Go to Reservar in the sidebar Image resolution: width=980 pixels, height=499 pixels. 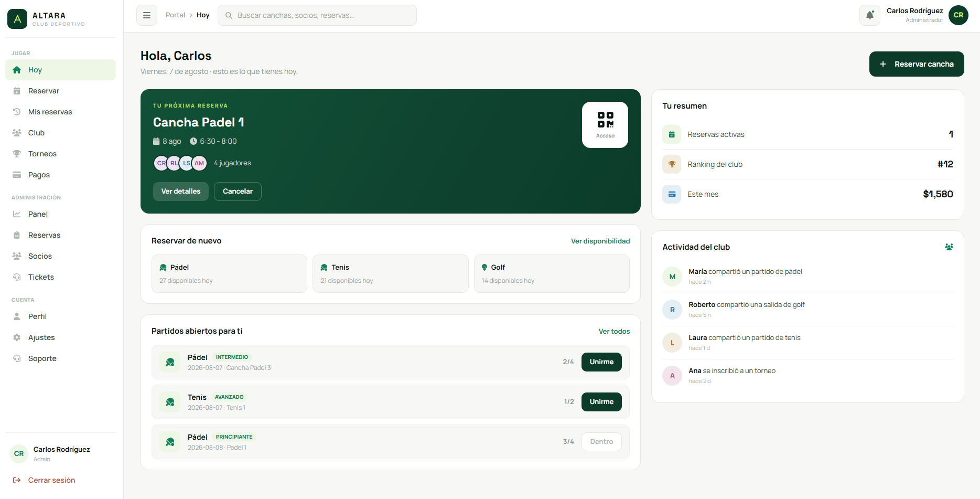(60, 91)
